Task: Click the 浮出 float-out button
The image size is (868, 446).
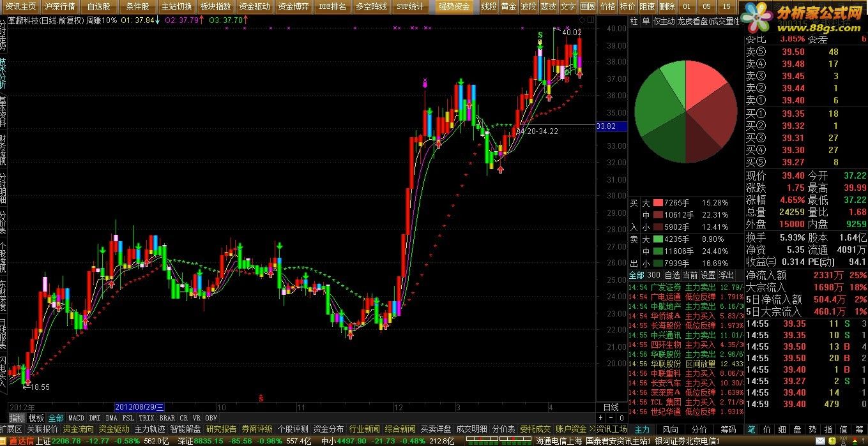Action: point(726,275)
